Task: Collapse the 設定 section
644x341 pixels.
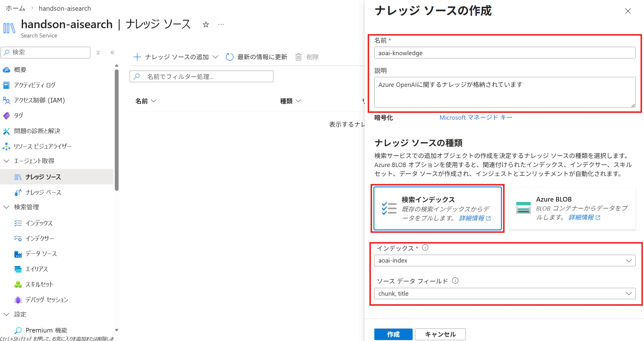Action: pyautogui.click(x=6, y=314)
